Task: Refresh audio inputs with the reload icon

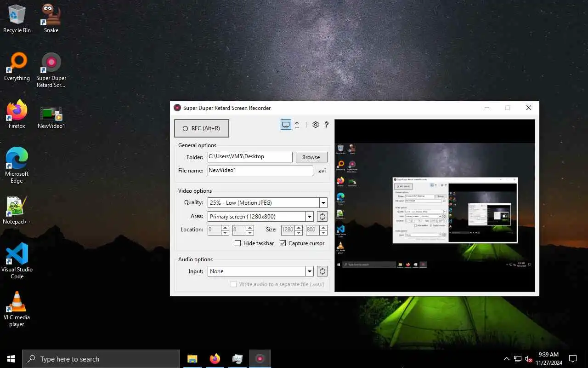Action: click(322, 271)
